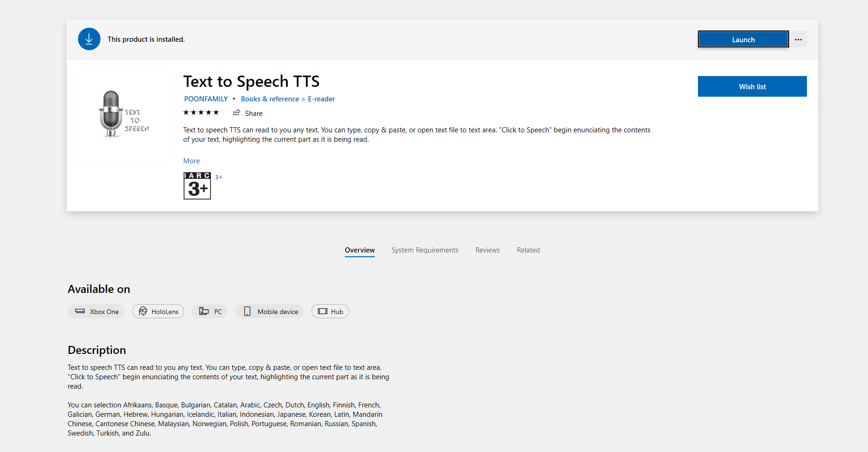Expand description with More link
This screenshot has height=452, width=868.
click(192, 161)
